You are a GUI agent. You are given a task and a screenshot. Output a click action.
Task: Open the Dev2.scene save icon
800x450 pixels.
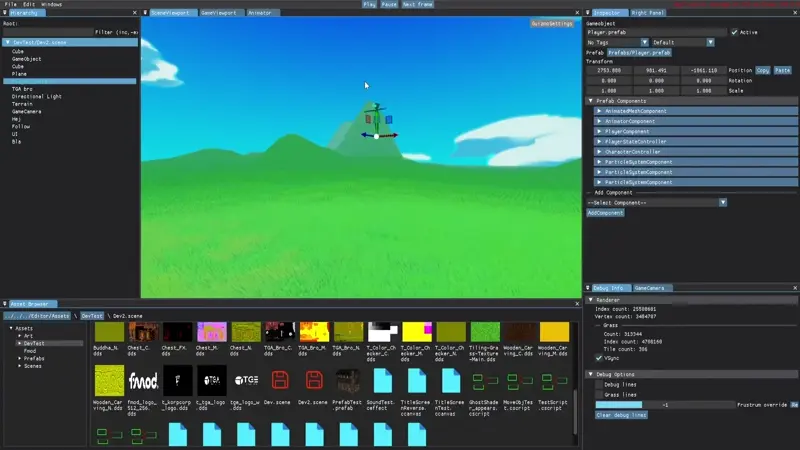point(314,381)
